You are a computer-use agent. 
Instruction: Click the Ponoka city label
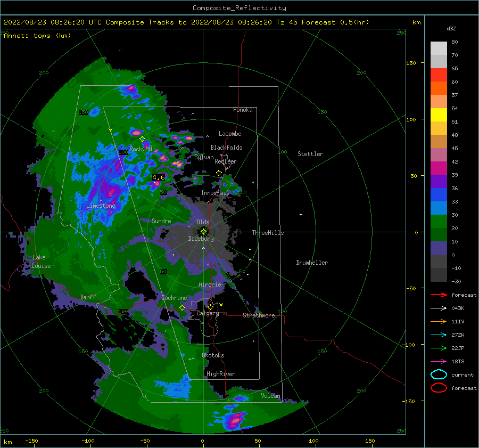click(x=243, y=110)
